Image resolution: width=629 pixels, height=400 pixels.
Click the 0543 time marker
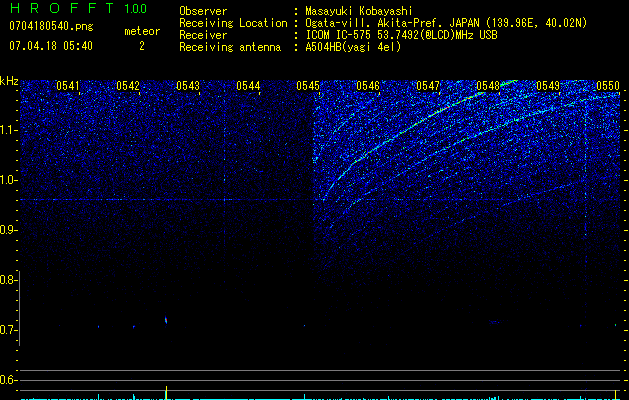tap(188, 86)
